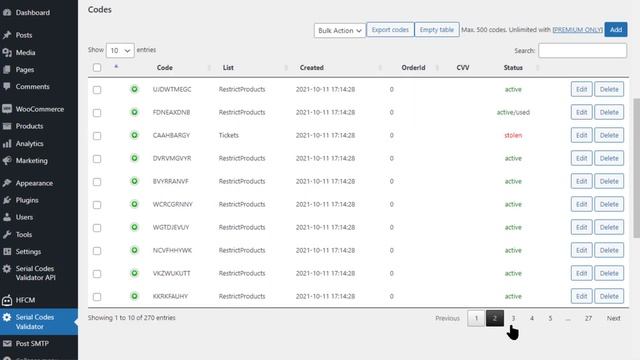Open the PREMIUM ONLY link
The width and height of the screenshot is (640, 360).
click(578, 30)
